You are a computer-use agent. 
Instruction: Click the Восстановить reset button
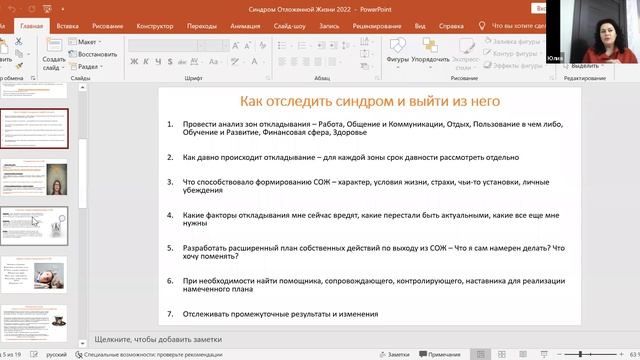pyautogui.click(x=93, y=54)
